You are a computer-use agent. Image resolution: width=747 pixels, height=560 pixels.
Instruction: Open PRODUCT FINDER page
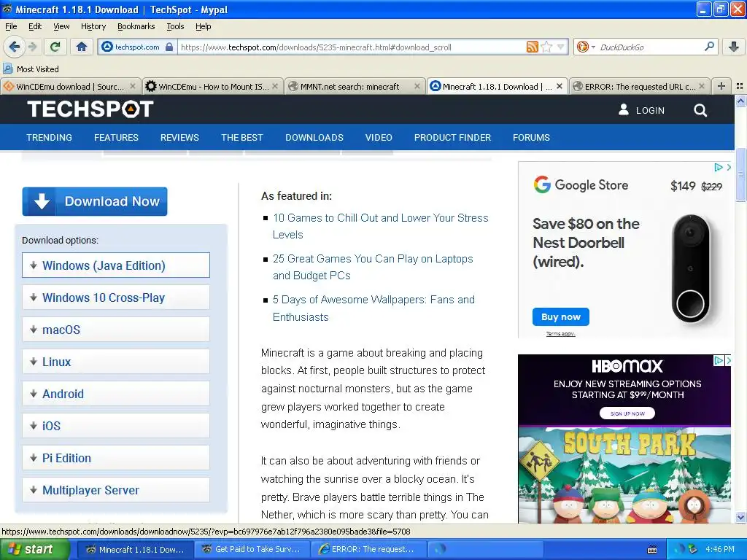452,138
